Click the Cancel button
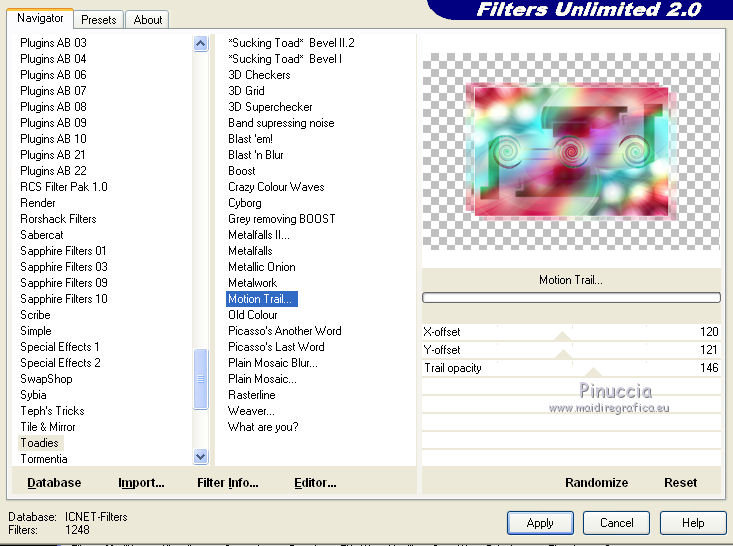This screenshot has height=546, width=733. pyautogui.click(x=616, y=523)
